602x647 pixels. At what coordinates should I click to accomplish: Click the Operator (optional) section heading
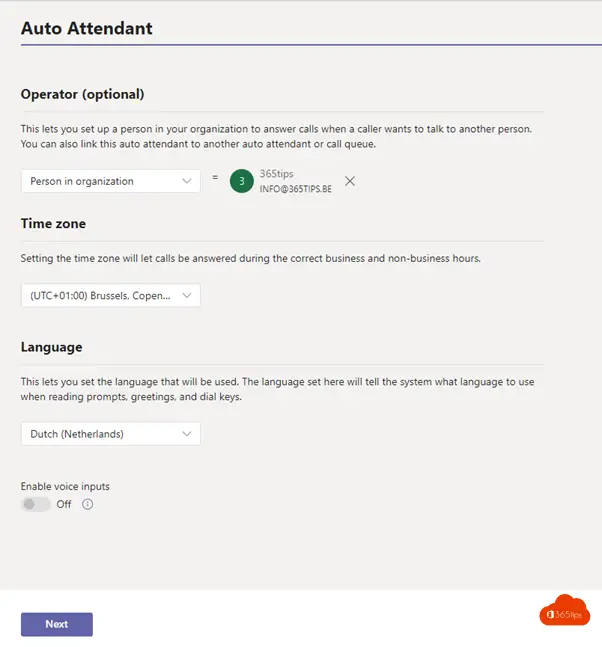(x=83, y=94)
